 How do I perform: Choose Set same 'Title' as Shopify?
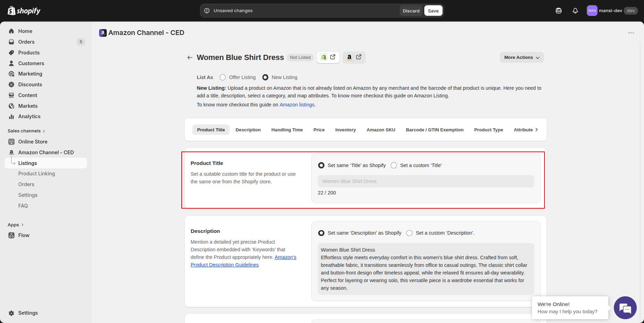[x=321, y=165]
